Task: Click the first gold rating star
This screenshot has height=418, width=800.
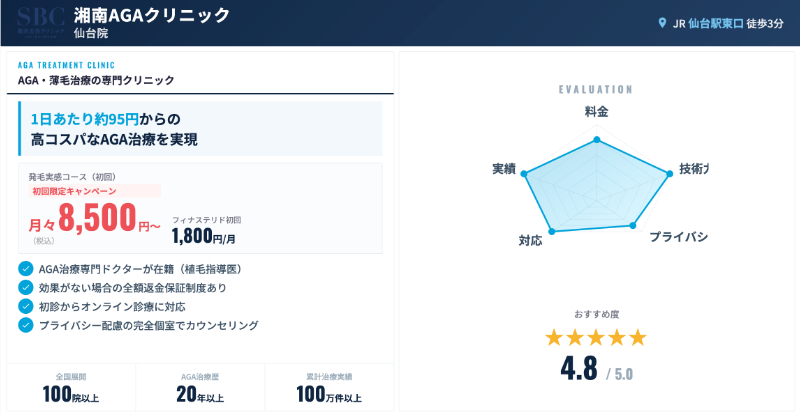Action: coord(554,337)
